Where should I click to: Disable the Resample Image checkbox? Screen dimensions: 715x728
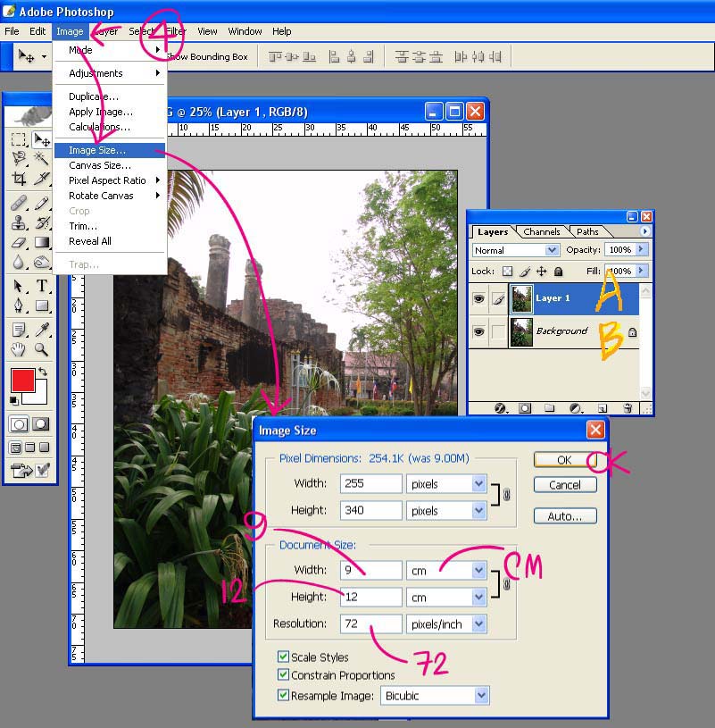(284, 695)
